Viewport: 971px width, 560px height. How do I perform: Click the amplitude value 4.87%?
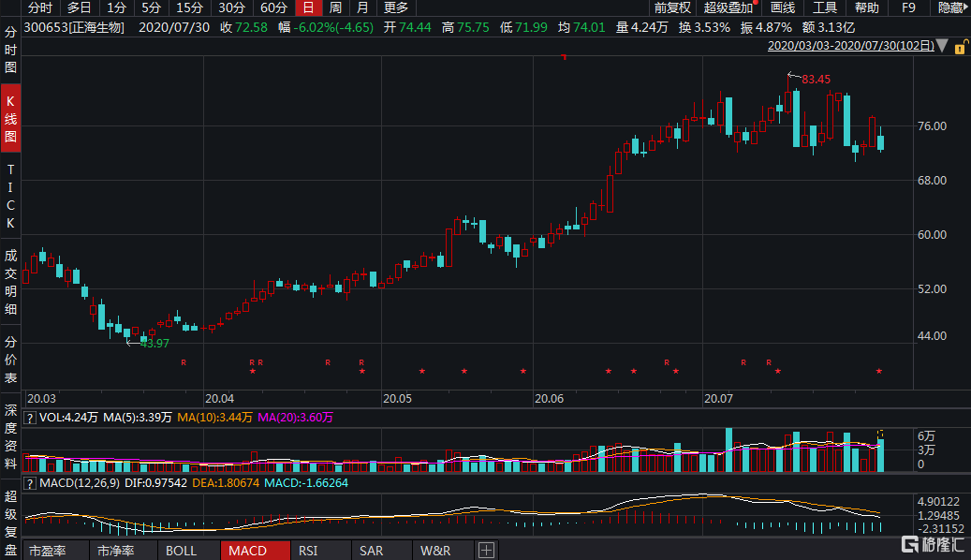pyautogui.click(x=773, y=28)
